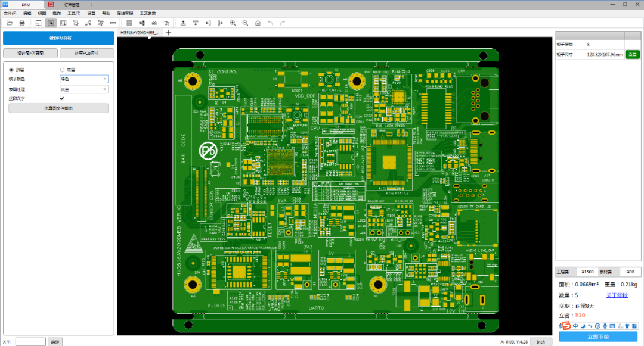This screenshot has height=346, width=644.
Task: Select the 底层 (bottom layer) radio button
Action: coord(62,70)
